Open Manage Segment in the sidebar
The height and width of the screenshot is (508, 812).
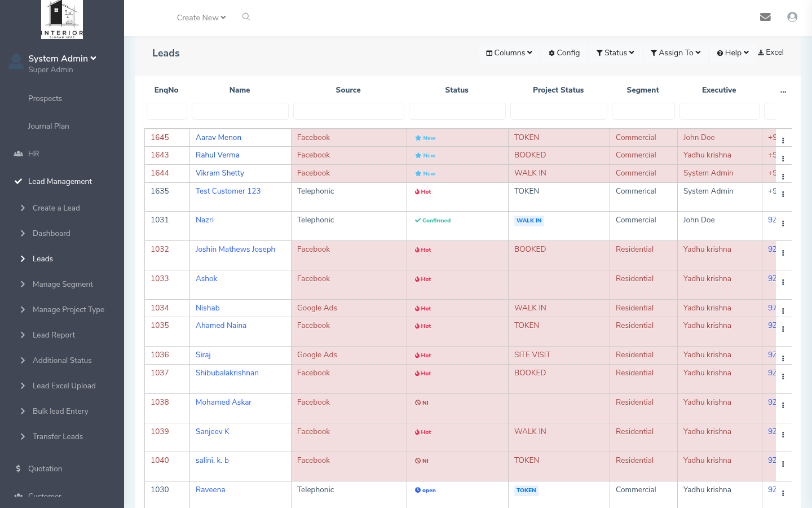pyautogui.click(x=63, y=284)
